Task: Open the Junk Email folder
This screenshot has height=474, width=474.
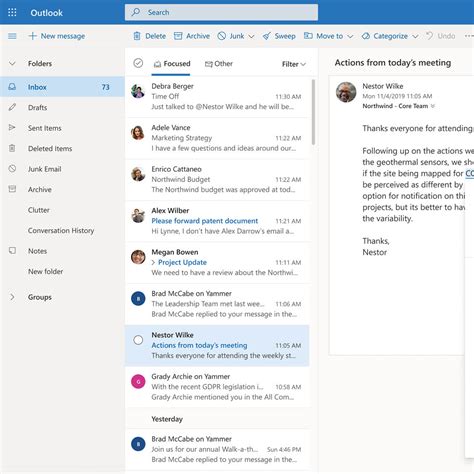Action: [62, 169]
